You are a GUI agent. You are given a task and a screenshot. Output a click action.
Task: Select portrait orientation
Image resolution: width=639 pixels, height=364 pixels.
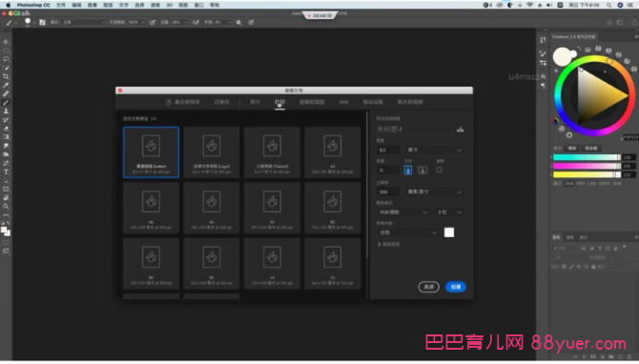(408, 170)
